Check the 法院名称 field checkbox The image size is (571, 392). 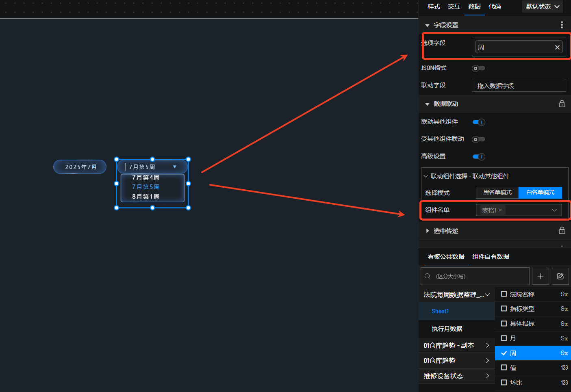[504, 294]
